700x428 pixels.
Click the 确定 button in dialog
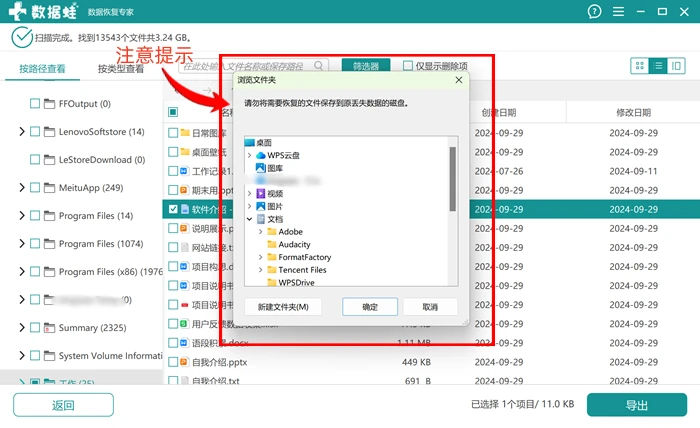pyautogui.click(x=370, y=307)
